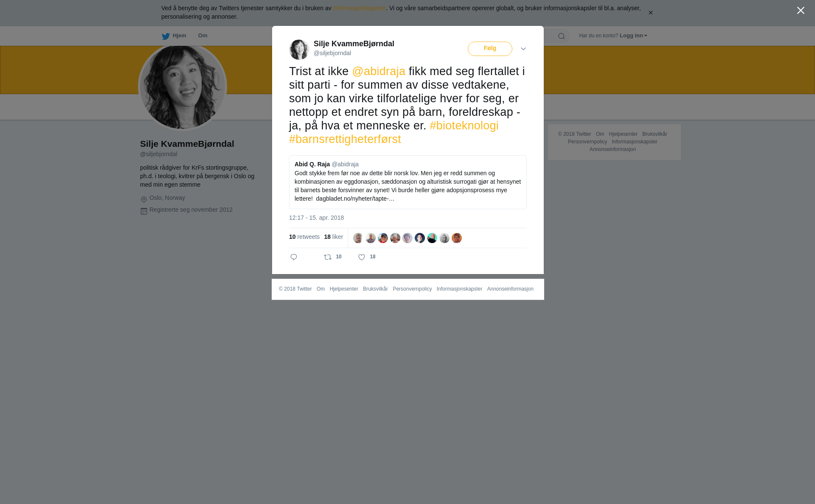Image resolution: width=815 pixels, height=504 pixels.
Task: Open the Om menu item
Action: (202, 36)
